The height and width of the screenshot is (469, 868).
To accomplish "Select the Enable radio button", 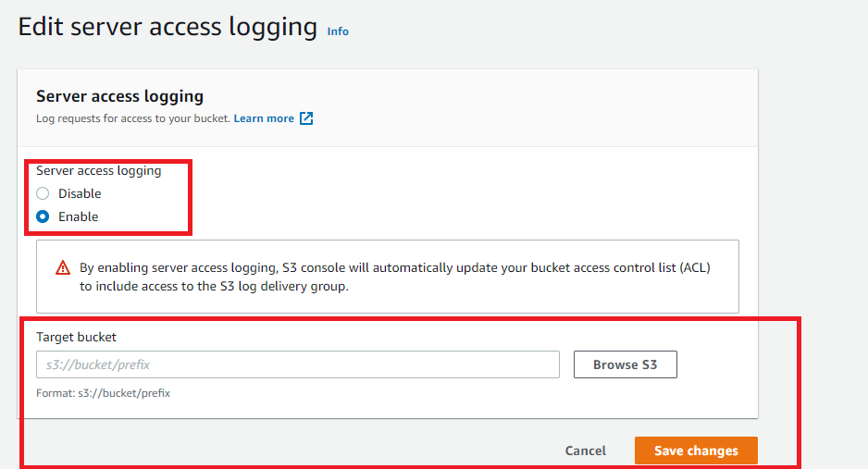I will pyautogui.click(x=43, y=216).
